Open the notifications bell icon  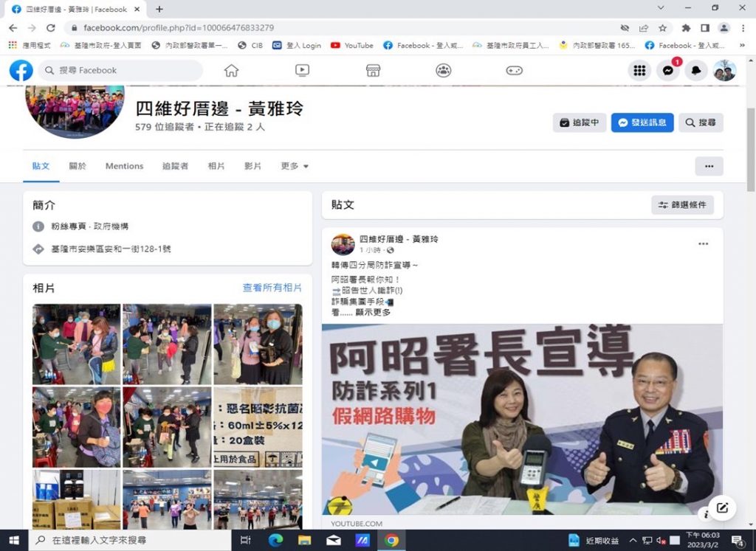pyautogui.click(x=696, y=71)
